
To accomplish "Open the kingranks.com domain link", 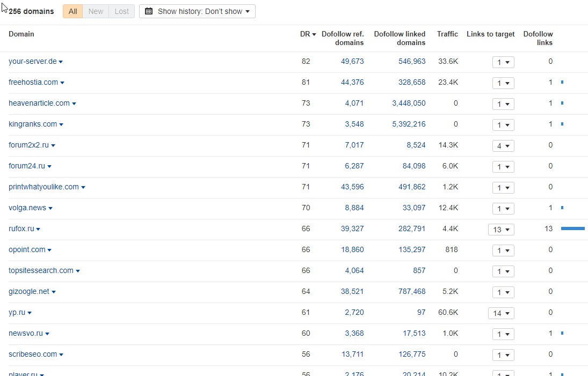I will (x=33, y=124).
